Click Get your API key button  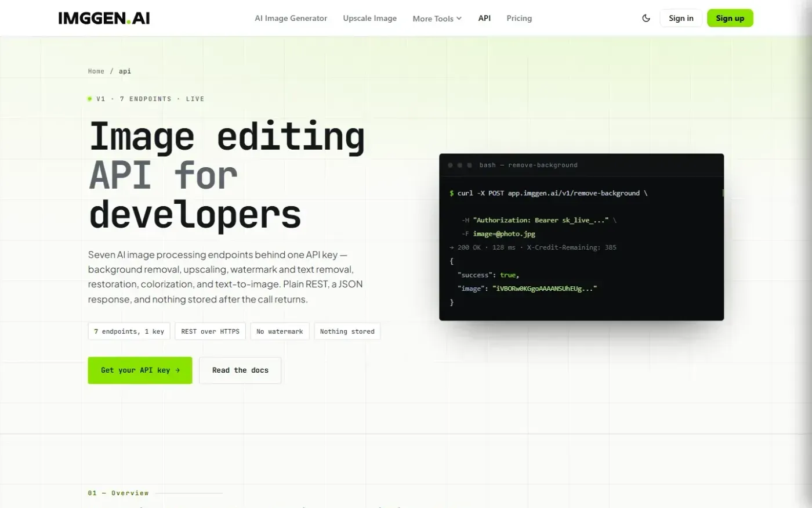(x=140, y=370)
